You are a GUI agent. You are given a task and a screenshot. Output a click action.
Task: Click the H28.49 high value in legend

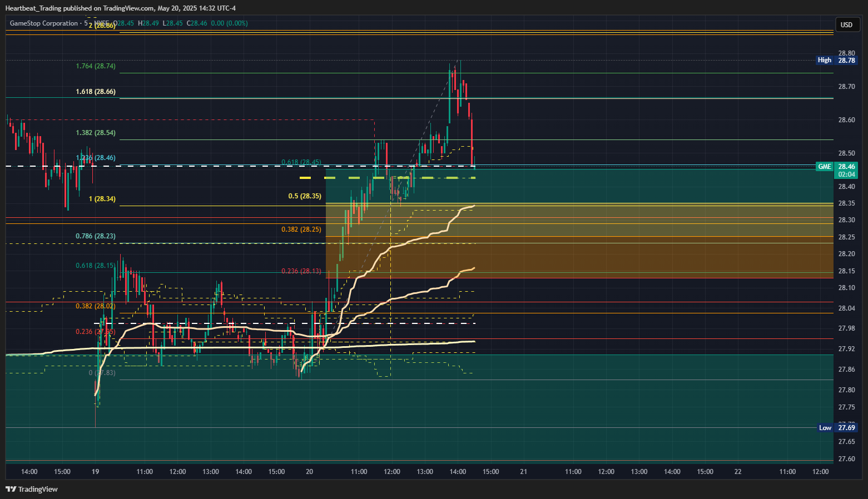[148, 23]
